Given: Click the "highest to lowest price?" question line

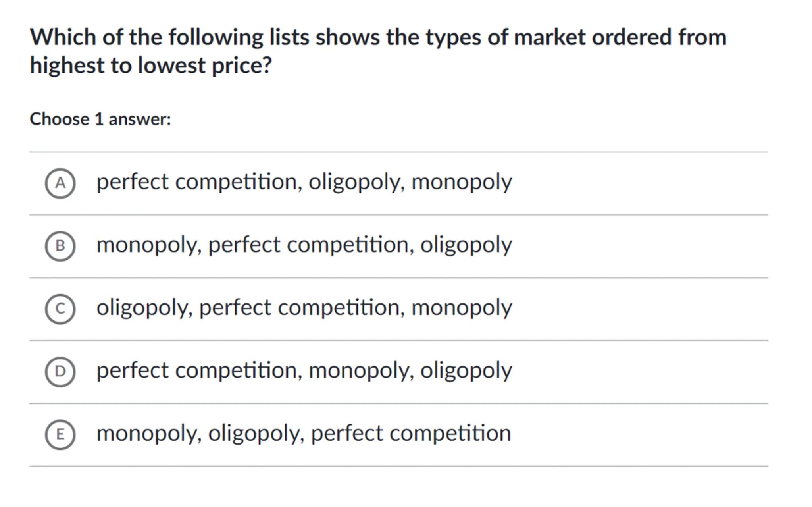Looking at the screenshot, I should point(150,65).
